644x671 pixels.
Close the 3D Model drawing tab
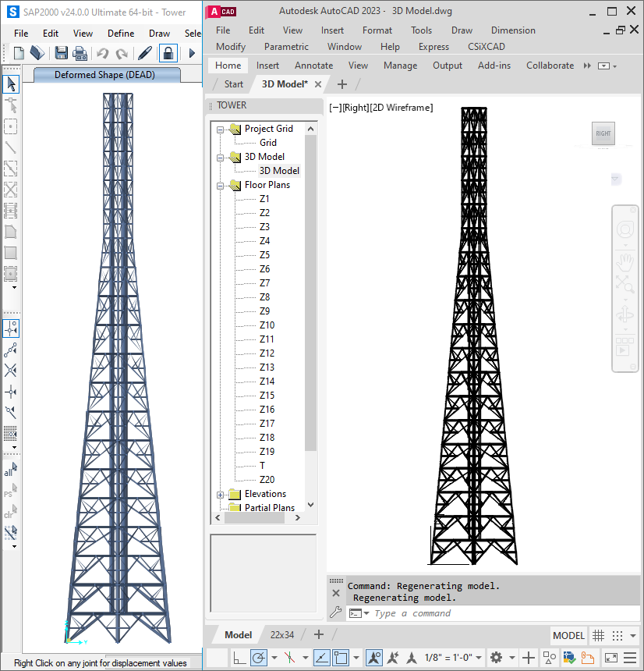coord(318,84)
